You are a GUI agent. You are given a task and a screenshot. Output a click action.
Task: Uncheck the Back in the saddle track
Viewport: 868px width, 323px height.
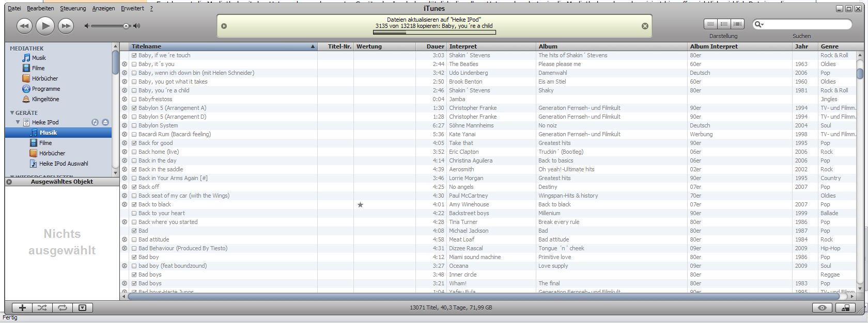(x=134, y=169)
